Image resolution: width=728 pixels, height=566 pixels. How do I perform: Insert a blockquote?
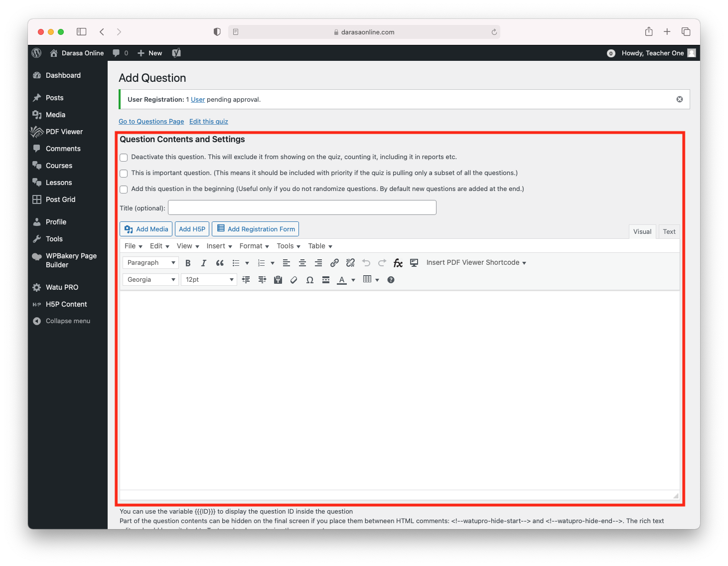coord(220,263)
